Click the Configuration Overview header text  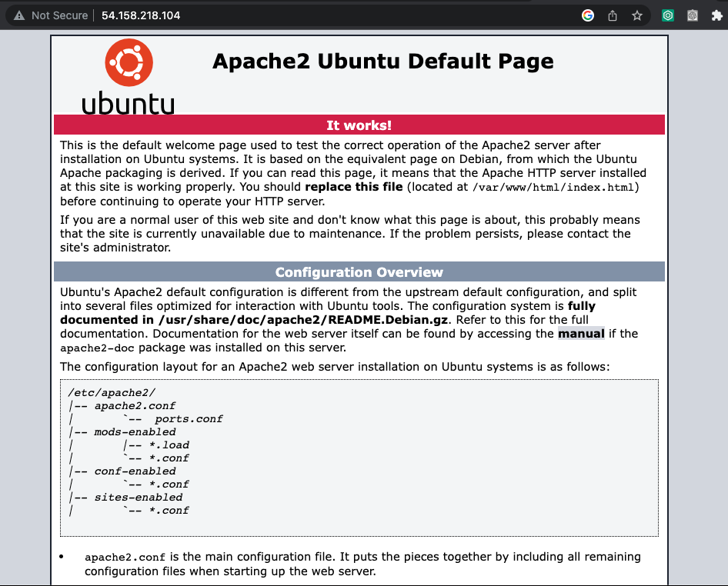[x=359, y=272]
